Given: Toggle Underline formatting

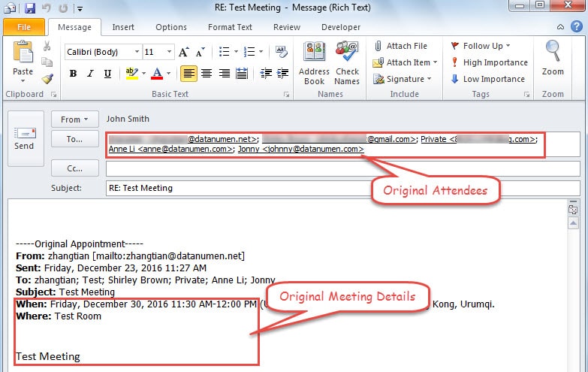Looking at the screenshot, I should click(107, 73).
